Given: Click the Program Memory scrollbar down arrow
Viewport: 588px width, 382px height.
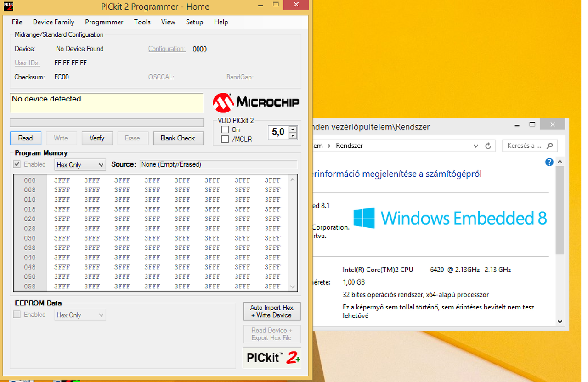Looking at the screenshot, I should point(293,286).
